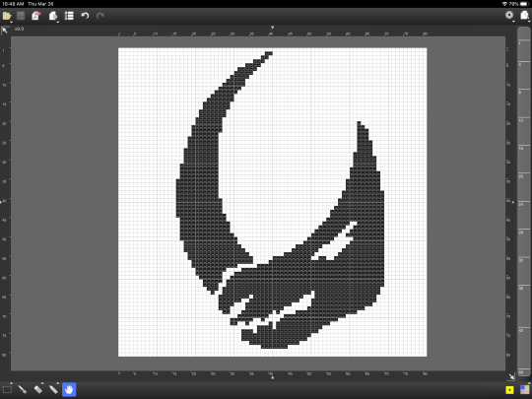Undo the last action
The width and height of the screenshot is (532, 399).
(85, 16)
